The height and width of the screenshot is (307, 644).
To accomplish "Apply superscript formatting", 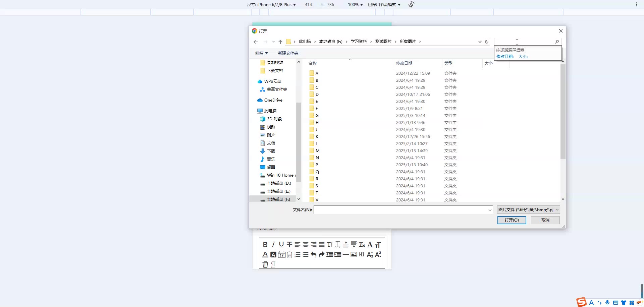I will coord(378,255).
